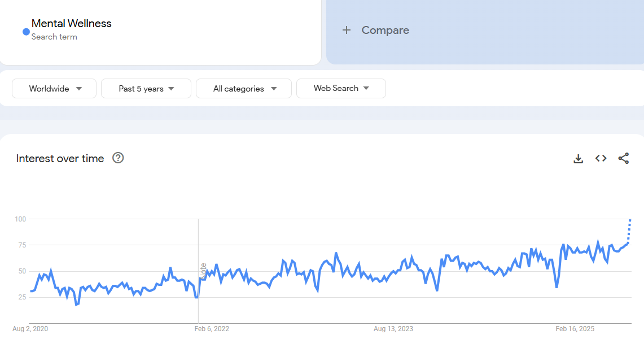Click the Aug 13, 2023 date label
Image resolution: width=644 pixels, height=343 pixels.
393,328
